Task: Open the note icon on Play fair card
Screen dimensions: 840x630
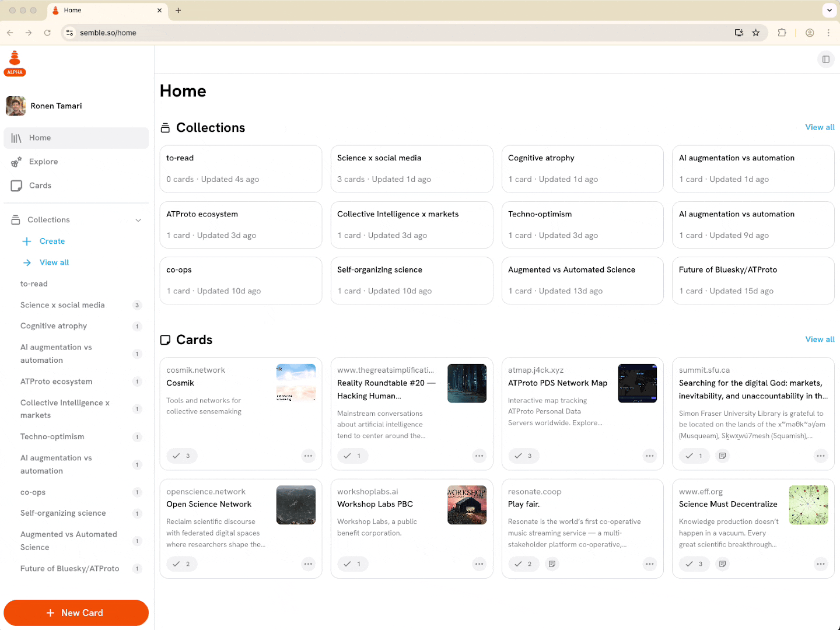Action: [552, 564]
